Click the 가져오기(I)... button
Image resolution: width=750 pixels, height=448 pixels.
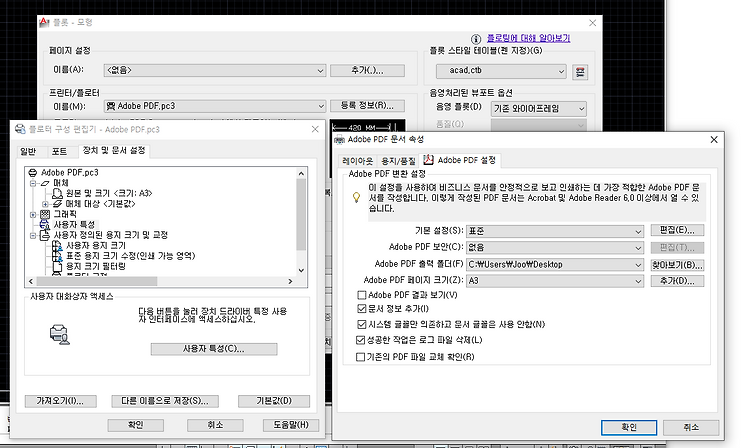point(60,401)
